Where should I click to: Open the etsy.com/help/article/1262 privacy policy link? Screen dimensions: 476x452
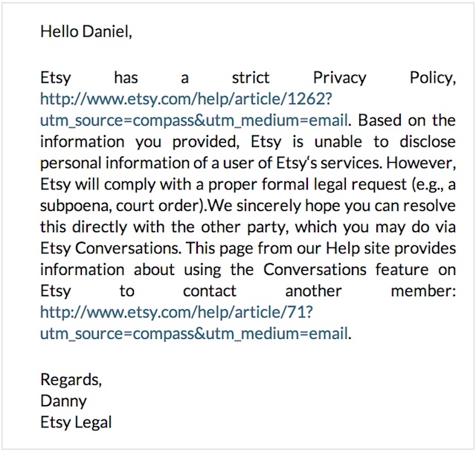(x=186, y=99)
